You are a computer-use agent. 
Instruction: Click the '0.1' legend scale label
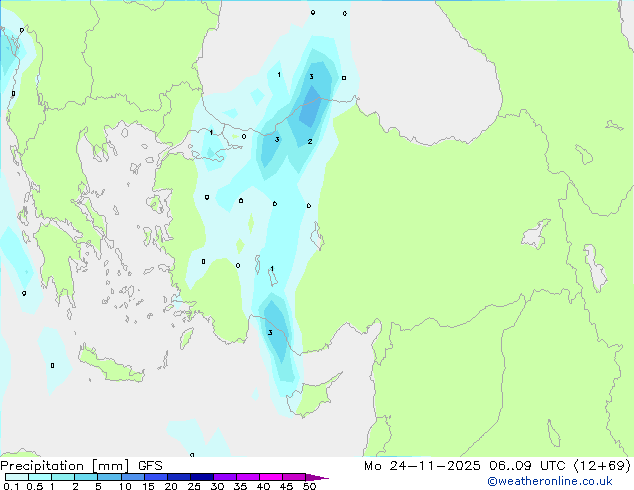11,486
